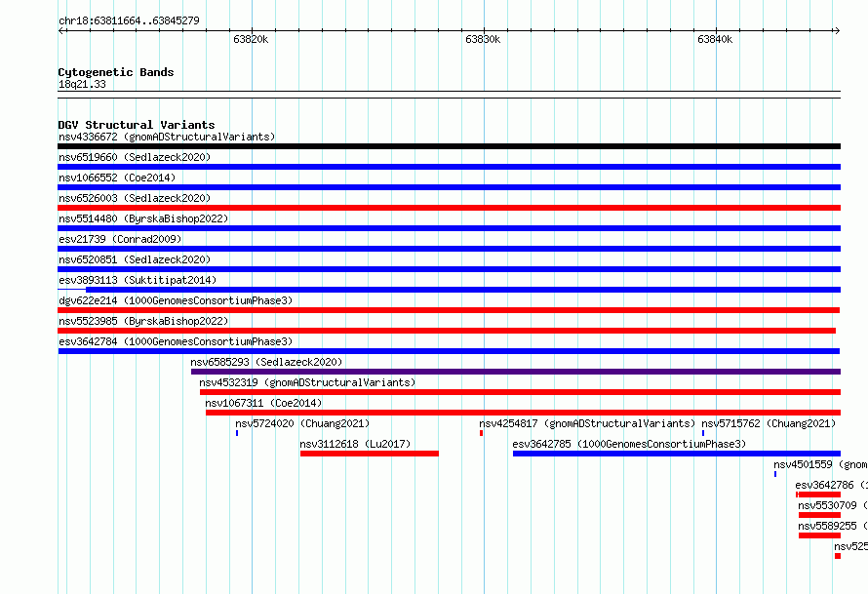Select the red nsv5523985 variant bar
The image size is (868, 594).
coord(447,331)
